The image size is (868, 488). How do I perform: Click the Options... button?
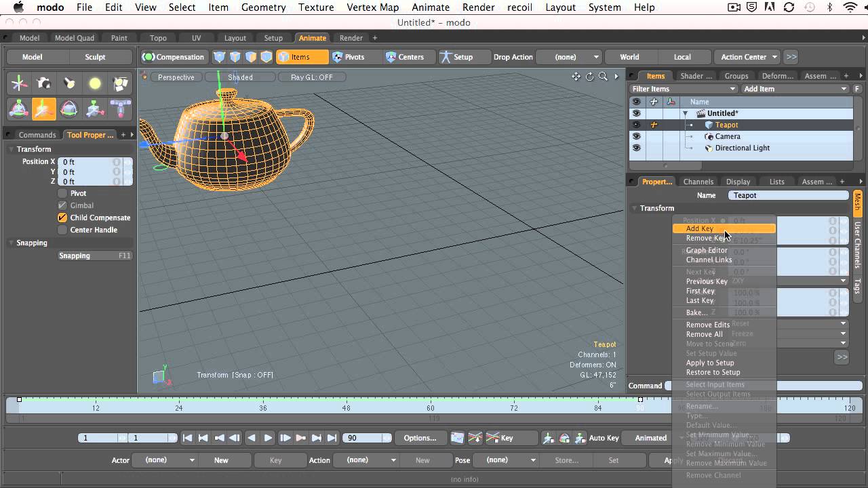pyautogui.click(x=420, y=438)
